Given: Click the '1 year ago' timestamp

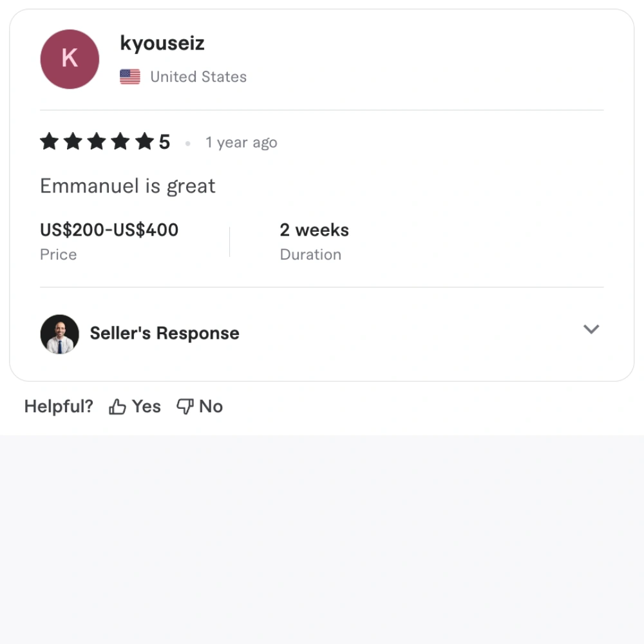Looking at the screenshot, I should [241, 142].
